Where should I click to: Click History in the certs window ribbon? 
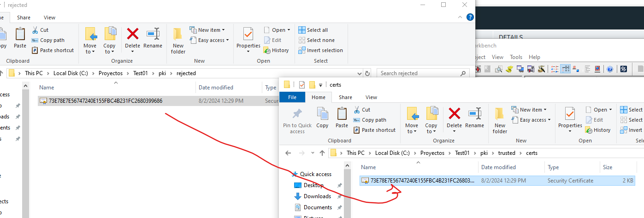(x=598, y=130)
